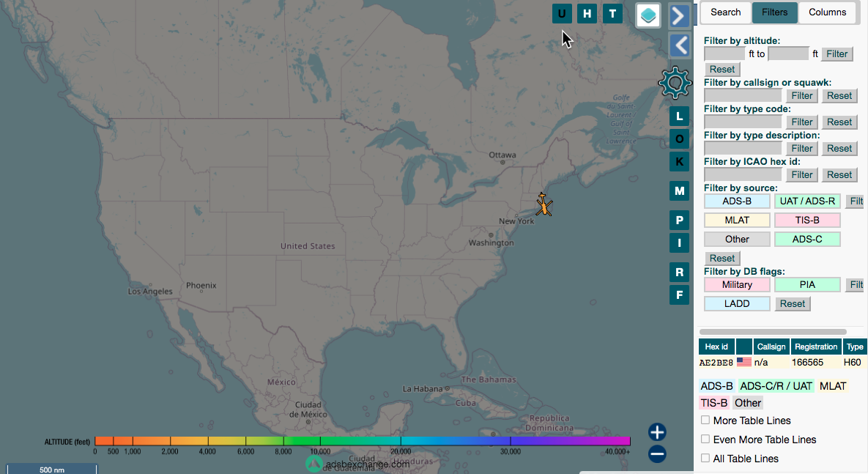Click the K map button
This screenshot has height=474, width=868.
coord(679,162)
